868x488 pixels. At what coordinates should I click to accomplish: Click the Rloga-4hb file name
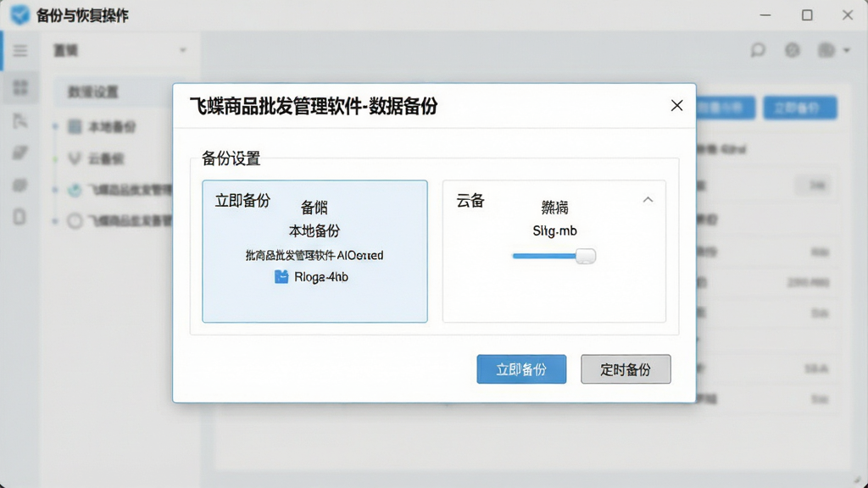pos(321,277)
